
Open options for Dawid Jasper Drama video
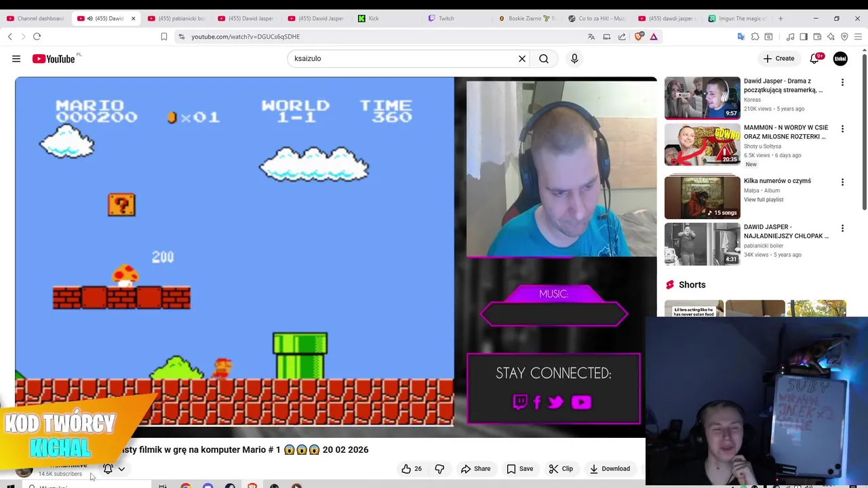coord(842,82)
